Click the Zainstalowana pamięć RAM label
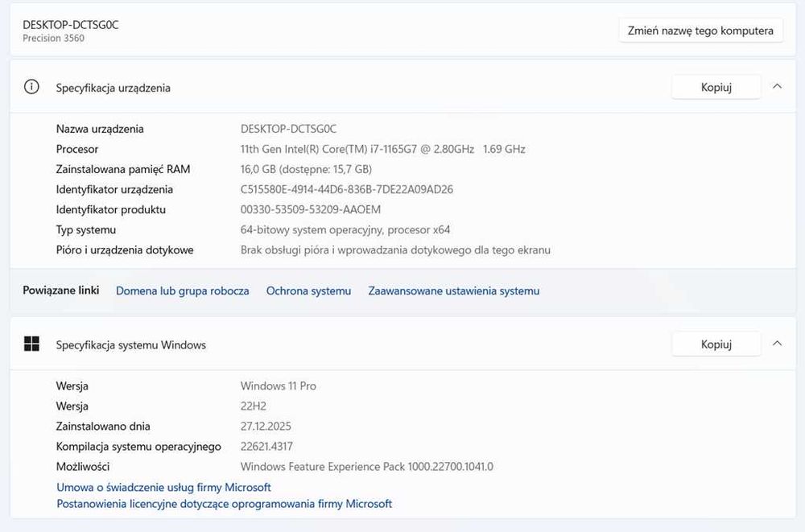Viewport: 805px width, 532px height. [123, 170]
